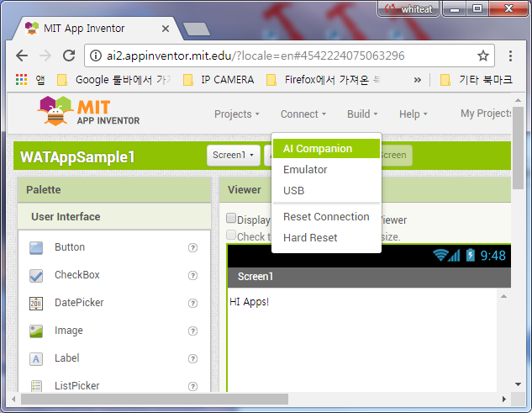
Task: Toggle the Check to see preview checkbox
Action: pos(231,235)
